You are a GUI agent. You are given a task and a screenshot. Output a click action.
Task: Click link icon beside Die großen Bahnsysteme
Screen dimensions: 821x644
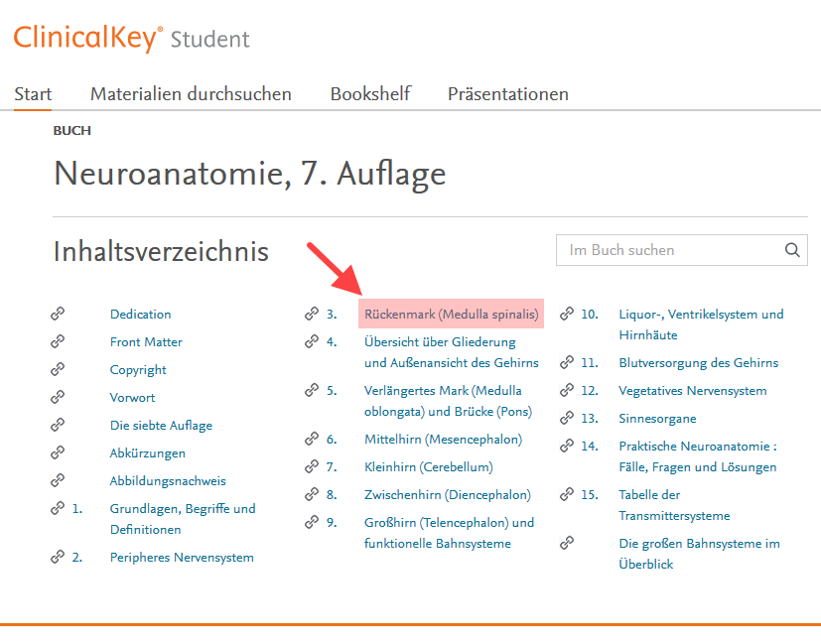(x=567, y=544)
